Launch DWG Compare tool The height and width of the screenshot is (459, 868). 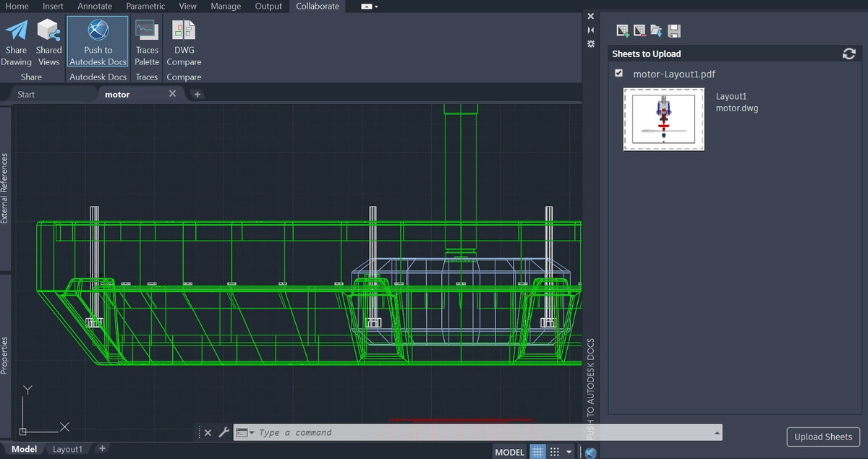pyautogui.click(x=184, y=42)
